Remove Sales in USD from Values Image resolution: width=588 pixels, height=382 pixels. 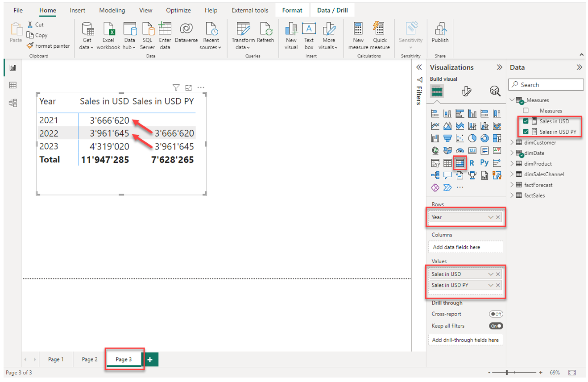[498, 274]
